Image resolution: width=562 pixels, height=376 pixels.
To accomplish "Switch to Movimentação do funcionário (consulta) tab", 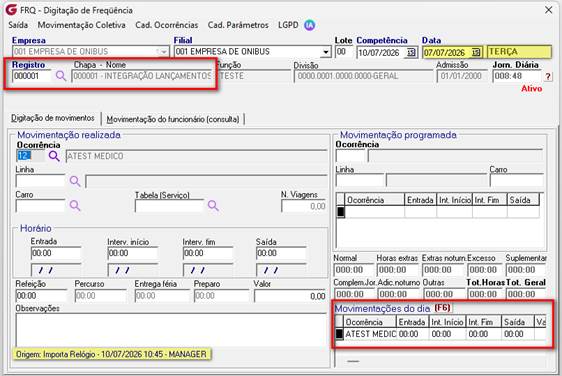I will pyautogui.click(x=173, y=119).
